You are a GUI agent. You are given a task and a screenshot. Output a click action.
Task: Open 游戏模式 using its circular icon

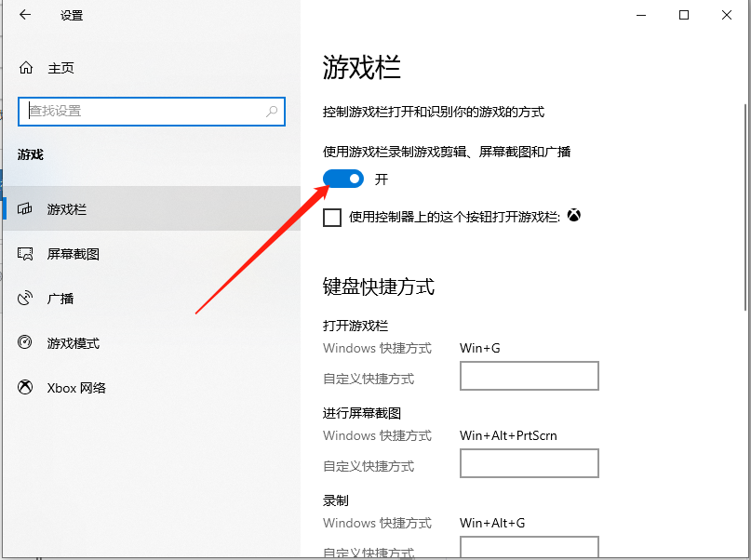(23, 342)
